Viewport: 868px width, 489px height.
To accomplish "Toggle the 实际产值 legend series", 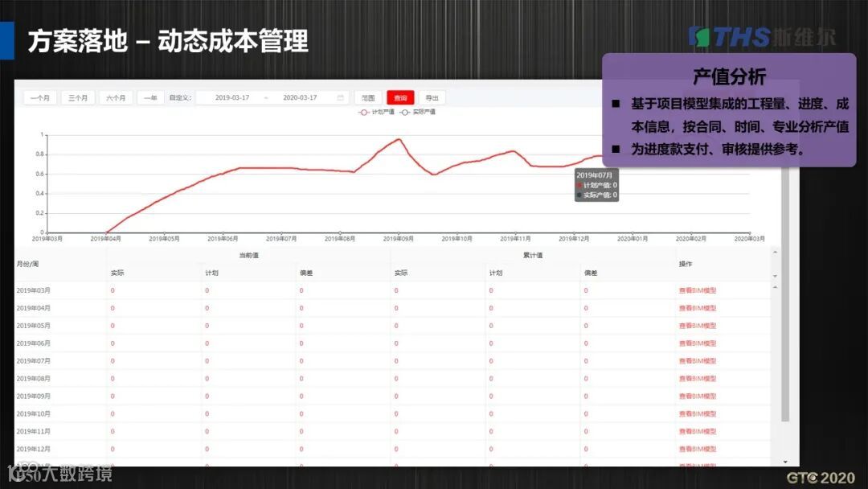I will click(418, 112).
